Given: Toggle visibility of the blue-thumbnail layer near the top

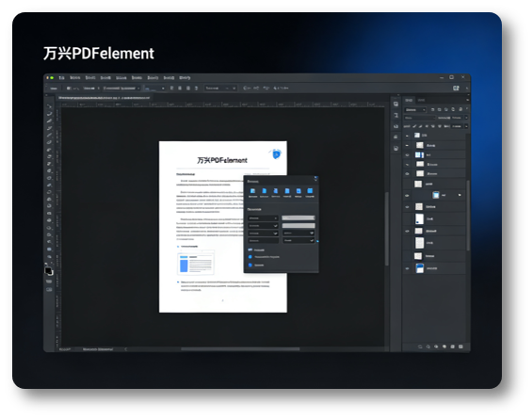Looking at the screenshot, I should pos(407,154).
